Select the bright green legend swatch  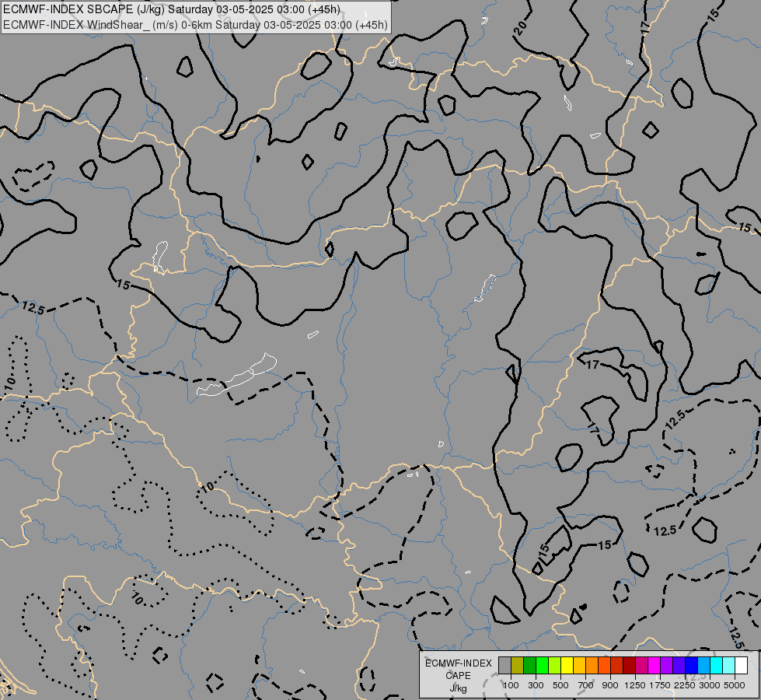[x=542, y=666]
